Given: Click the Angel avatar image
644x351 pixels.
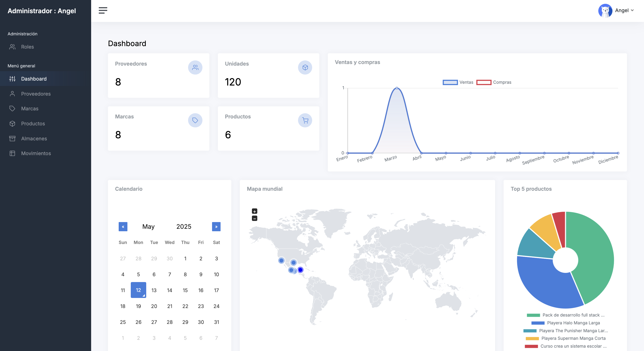Looking at the screenshot, I should [605, 11].
